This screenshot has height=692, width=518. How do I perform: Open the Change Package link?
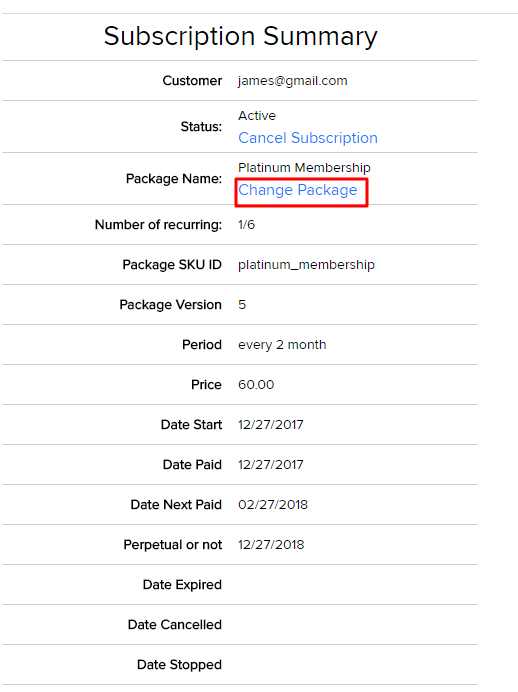[x=297, y=190]
